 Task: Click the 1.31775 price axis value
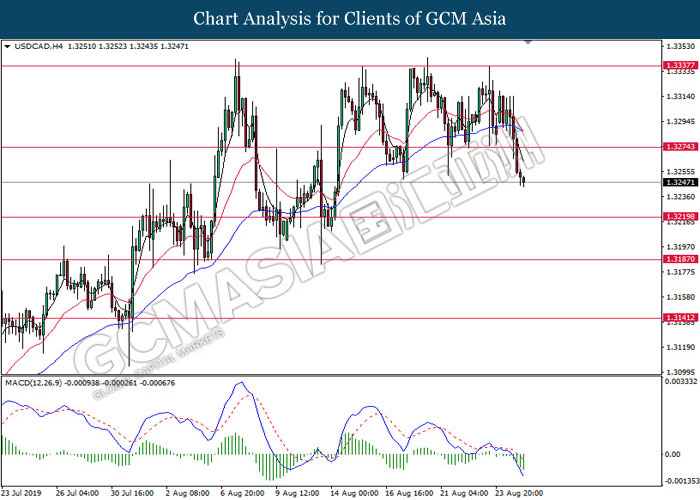click(680, 271)
